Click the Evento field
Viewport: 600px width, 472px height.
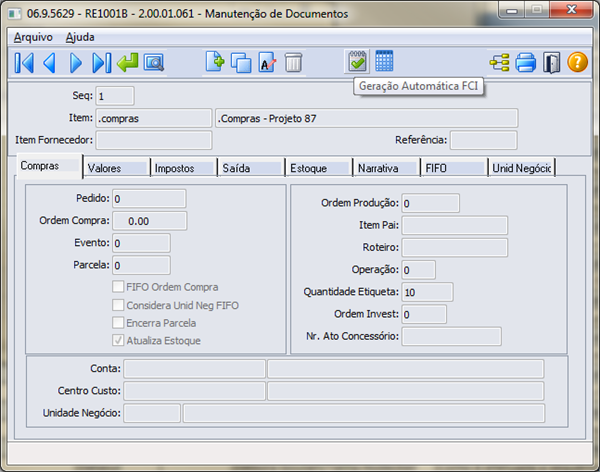coord(141,243)
